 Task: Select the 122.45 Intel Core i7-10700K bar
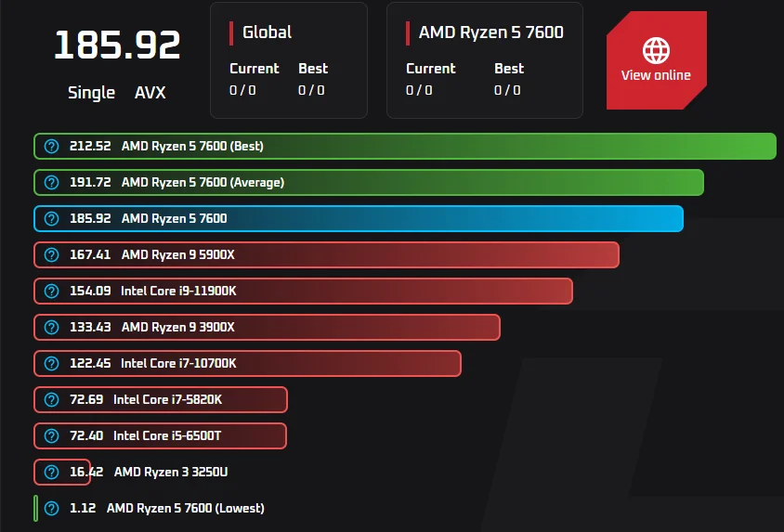pyautogui.click(x=247, y=364)
